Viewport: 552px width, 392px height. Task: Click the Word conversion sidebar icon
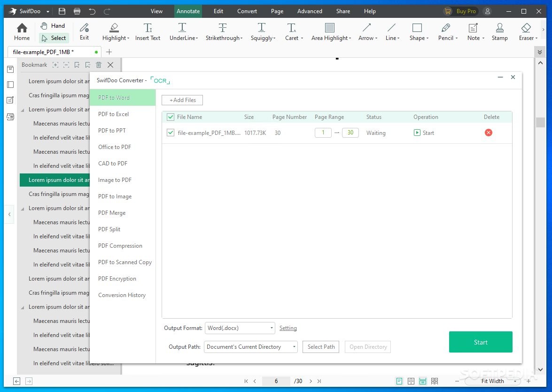pos(10,117)
